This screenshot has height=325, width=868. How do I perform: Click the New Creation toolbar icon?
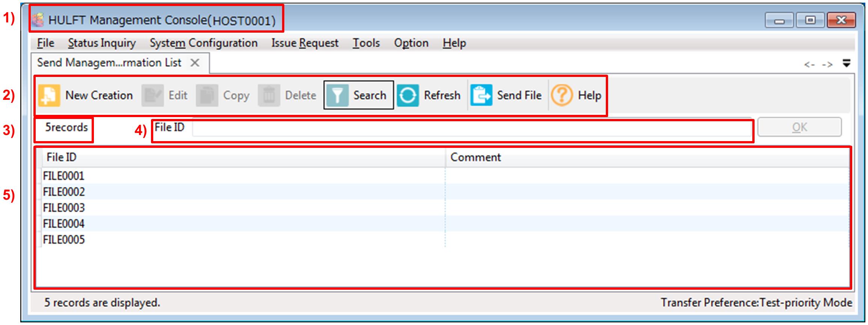[49, 95]
